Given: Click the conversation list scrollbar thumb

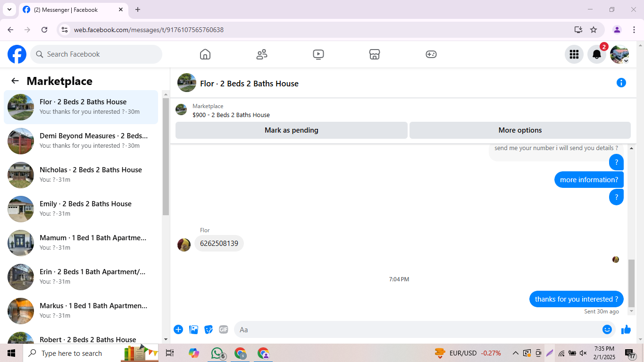Looking at the screenshot, I should [x=166, y=157].
